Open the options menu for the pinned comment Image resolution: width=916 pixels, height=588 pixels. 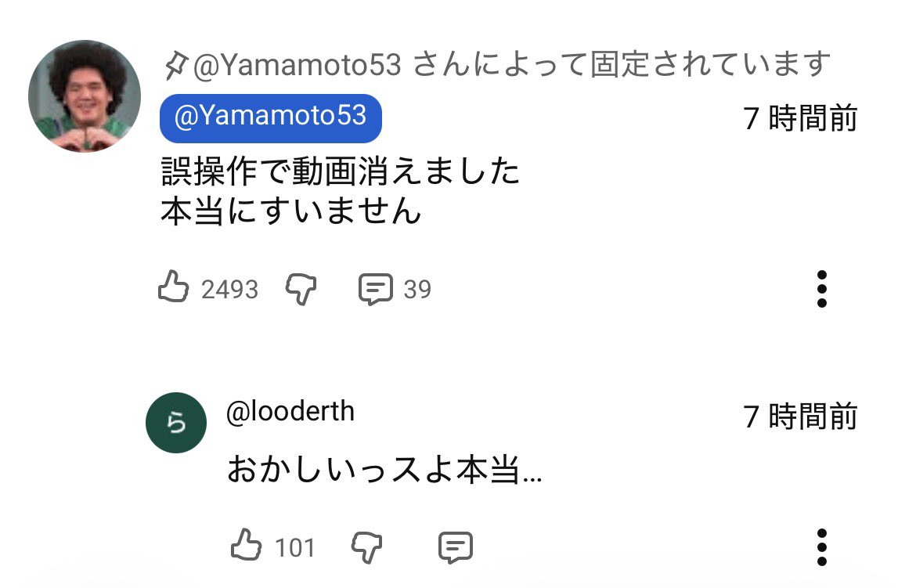tap(821, 288)
